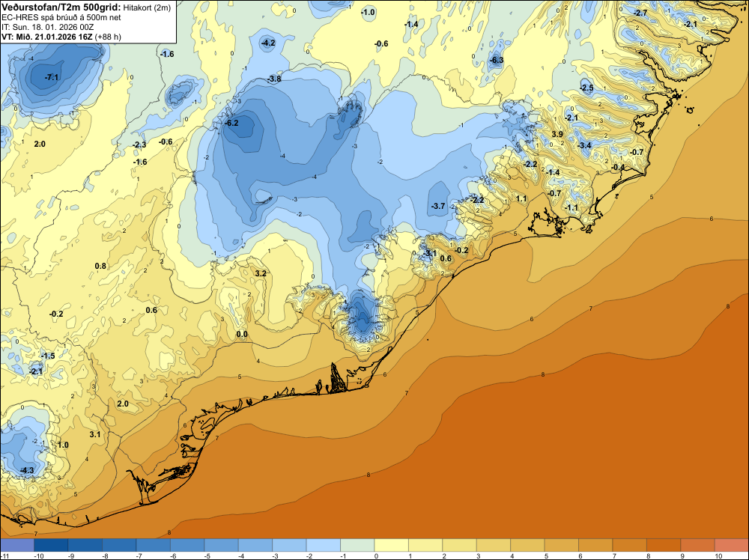Viewport: 749px width, 560px height.
Task: Click legend swatch between 9 and 10
Action: pyautogui.click(x=697, y=545)
